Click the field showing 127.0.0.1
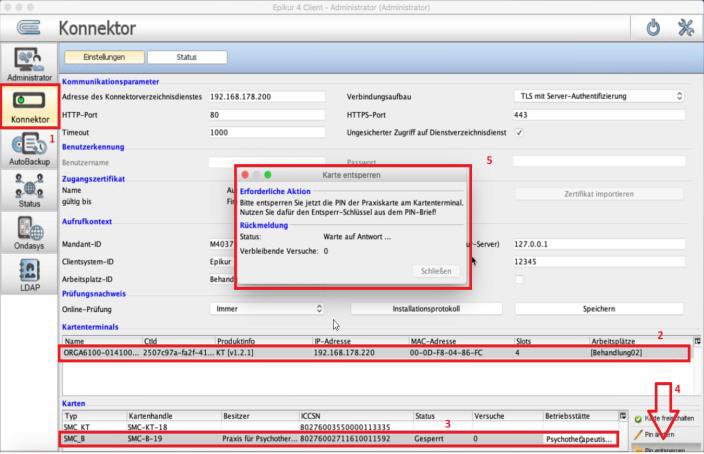This screenshot has width=704, height=454. click(x=599, y=244)
